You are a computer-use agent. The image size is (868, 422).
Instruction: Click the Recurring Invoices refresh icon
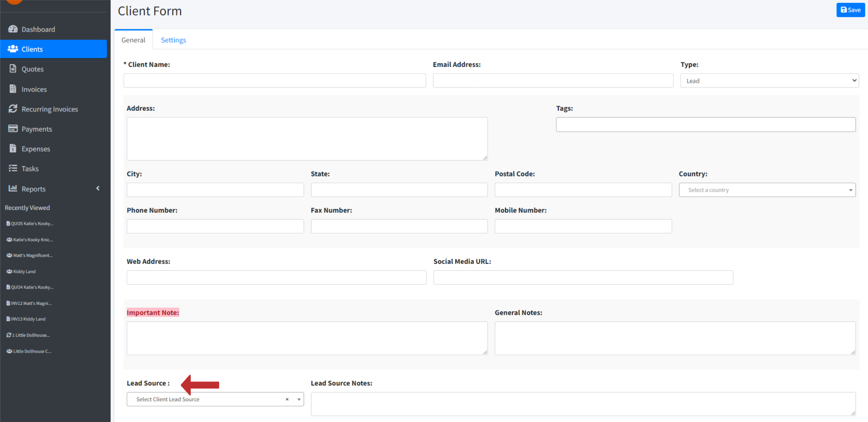pyautogui.click(x=13, y=109)
